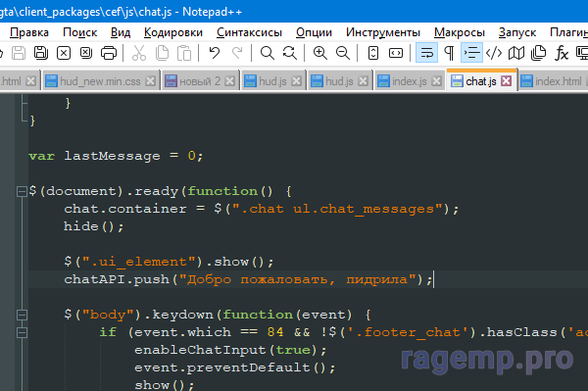
Task: Open the Вид menu
Action: click(121, 32)
